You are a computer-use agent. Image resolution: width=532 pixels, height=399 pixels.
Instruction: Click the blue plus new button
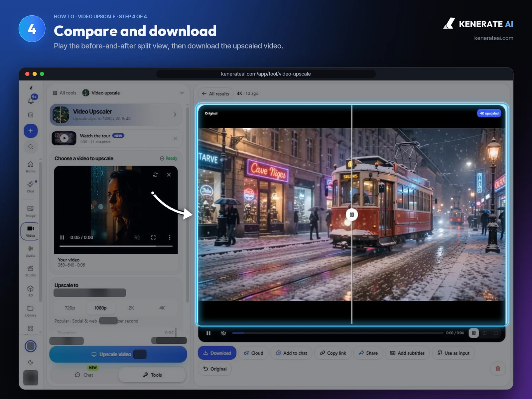31,131
